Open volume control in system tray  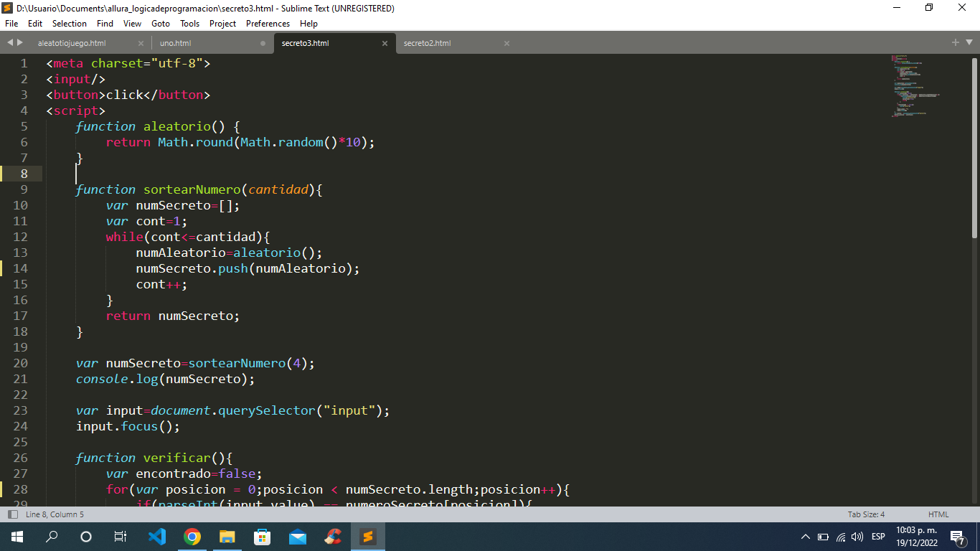[x=857, y=537]
